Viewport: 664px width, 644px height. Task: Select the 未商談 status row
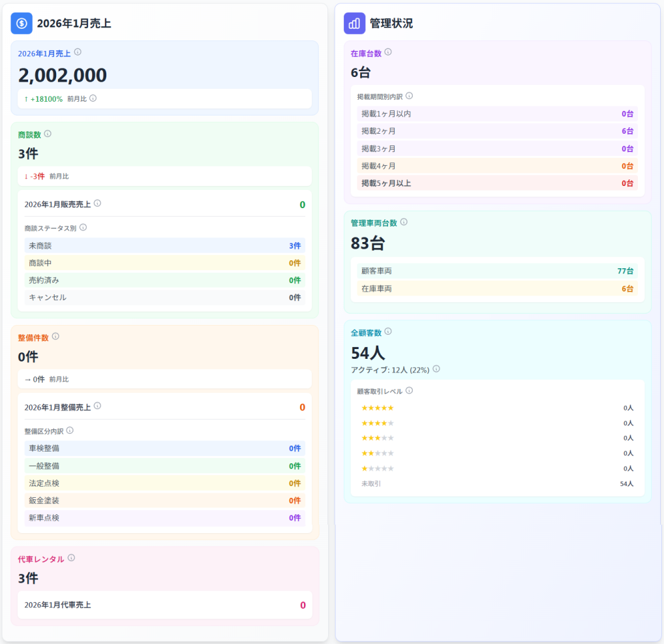tap(164, 246)
